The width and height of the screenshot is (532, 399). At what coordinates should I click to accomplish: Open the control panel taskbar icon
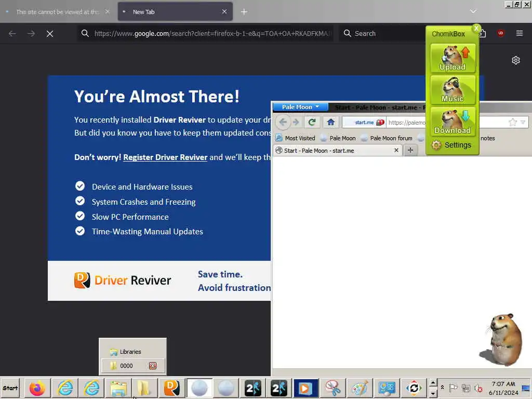coord(387,388)
